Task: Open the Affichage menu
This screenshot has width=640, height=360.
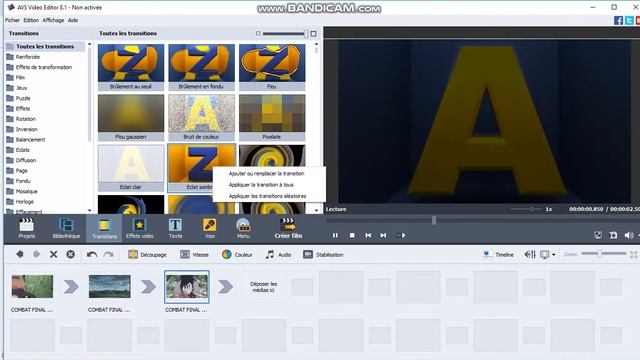Action: click(x=53, y=20)
